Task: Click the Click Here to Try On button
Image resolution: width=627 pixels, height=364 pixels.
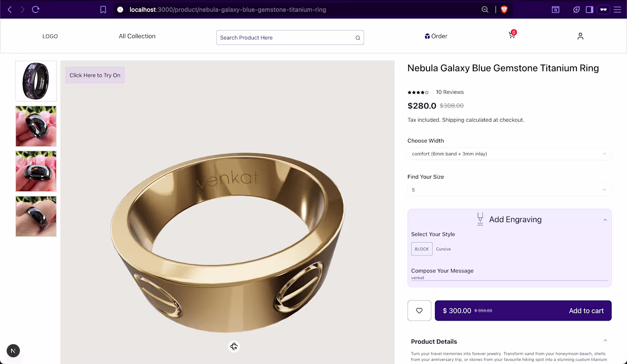Action: point(95,75)
